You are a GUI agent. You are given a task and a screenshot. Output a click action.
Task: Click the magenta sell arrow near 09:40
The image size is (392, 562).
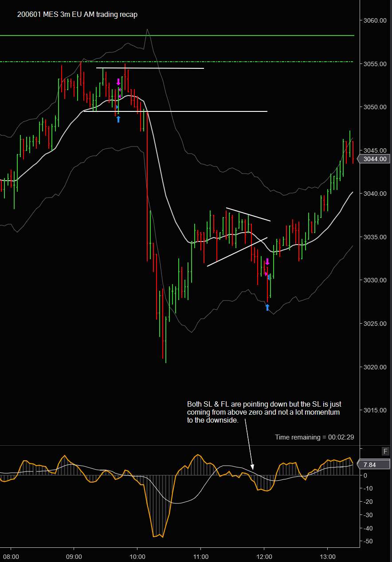118,82
